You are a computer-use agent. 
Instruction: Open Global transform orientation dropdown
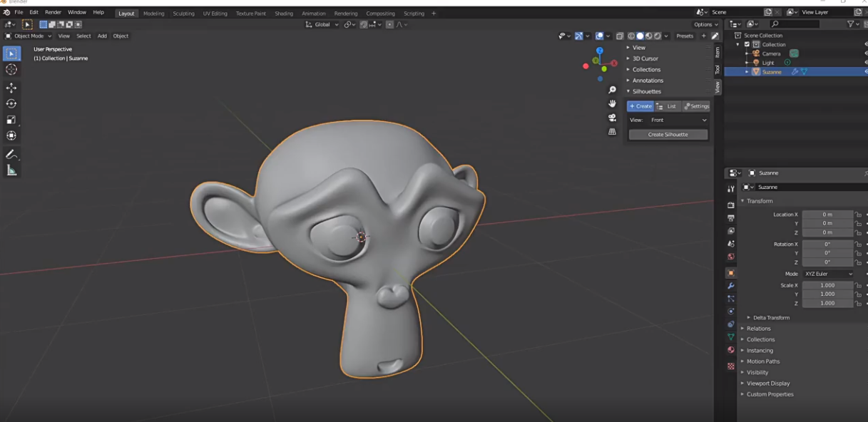pos(322,24)
